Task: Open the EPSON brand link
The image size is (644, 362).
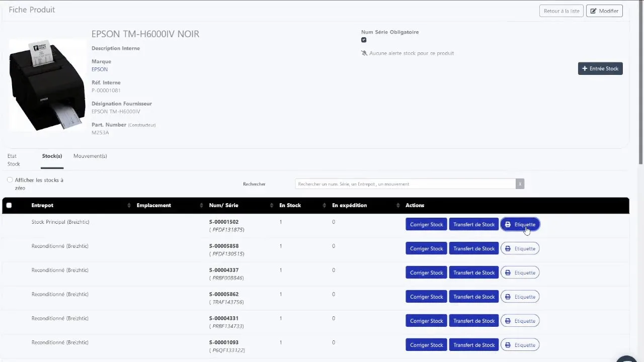Action: 100,69
